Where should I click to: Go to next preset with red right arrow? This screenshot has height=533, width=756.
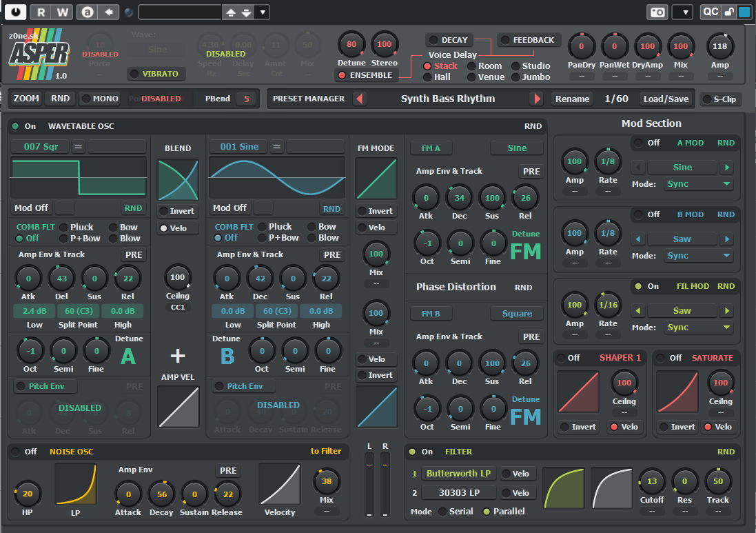[x=536, y=99]
